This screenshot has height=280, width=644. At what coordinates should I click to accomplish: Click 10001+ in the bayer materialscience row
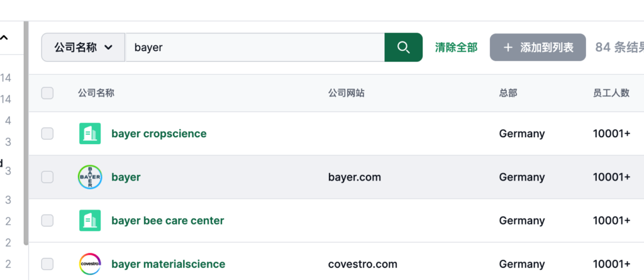(611, 264)
